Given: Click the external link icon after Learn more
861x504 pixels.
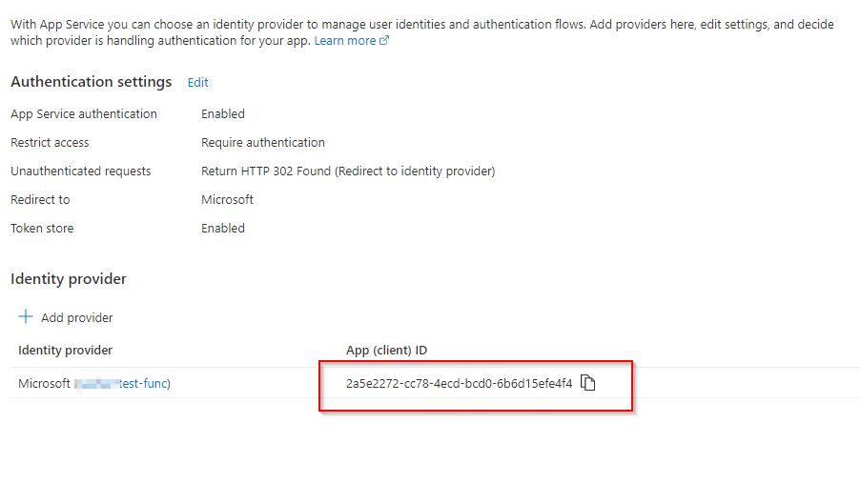Looking at the screenshot, I should tap(384, 40).
